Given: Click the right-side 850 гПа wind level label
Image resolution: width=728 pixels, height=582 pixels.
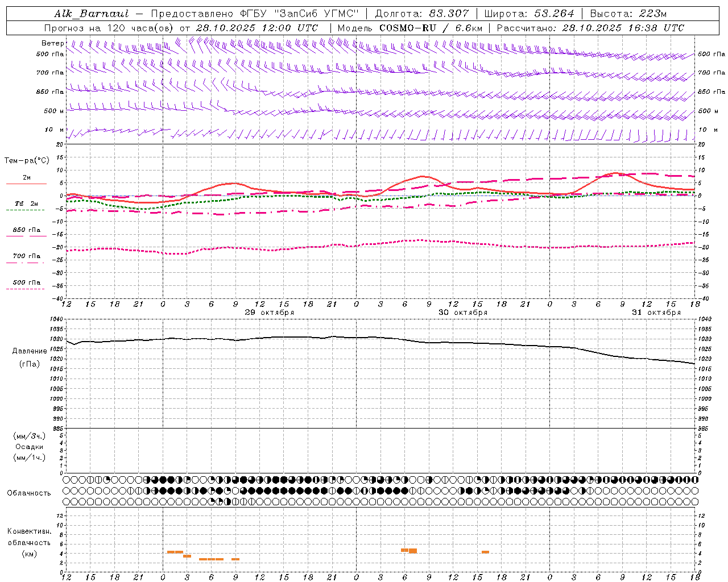Looking at the screenshot, I should pyautogui.click(x=712, y=92).
